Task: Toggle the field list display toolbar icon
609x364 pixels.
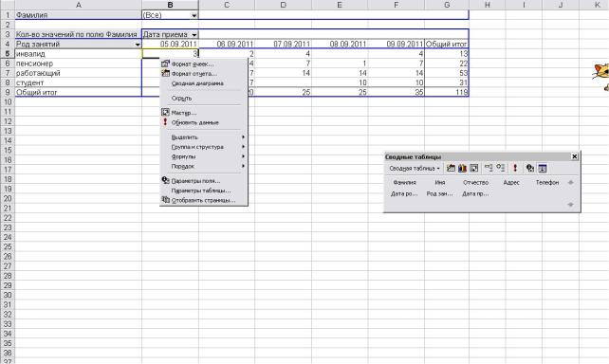Action: tap(543, 168)
